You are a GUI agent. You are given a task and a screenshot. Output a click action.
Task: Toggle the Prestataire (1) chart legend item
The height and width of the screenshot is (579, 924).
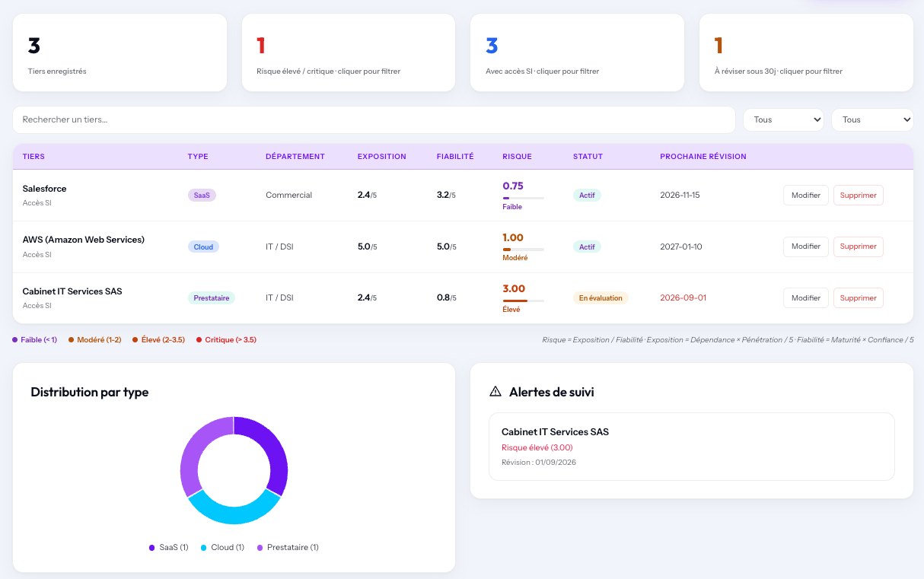[x=288, y=548]
